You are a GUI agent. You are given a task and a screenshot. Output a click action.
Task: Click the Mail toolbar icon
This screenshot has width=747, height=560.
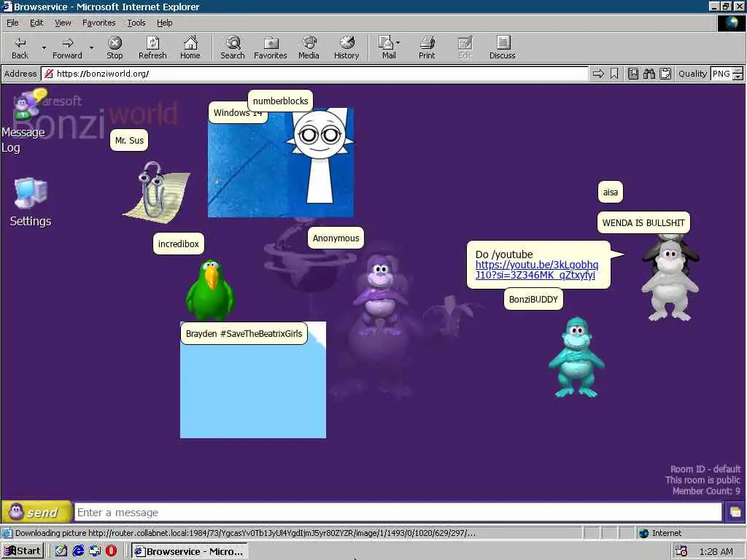387,47
